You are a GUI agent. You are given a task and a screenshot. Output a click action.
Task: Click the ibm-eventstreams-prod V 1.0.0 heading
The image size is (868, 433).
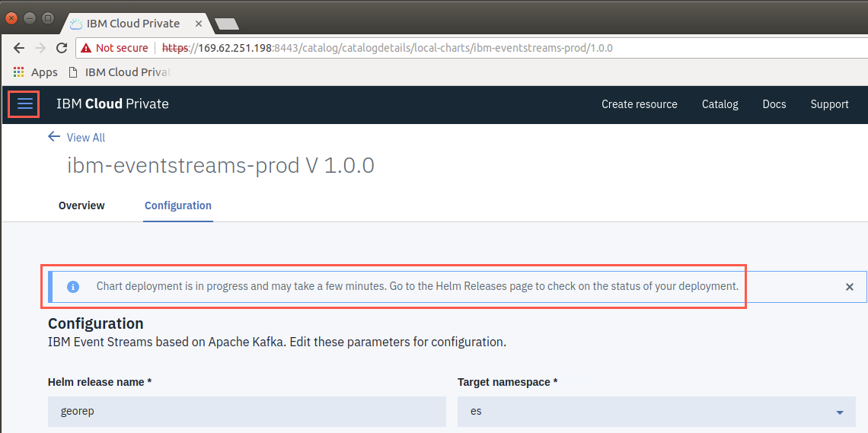click(221, 165)
